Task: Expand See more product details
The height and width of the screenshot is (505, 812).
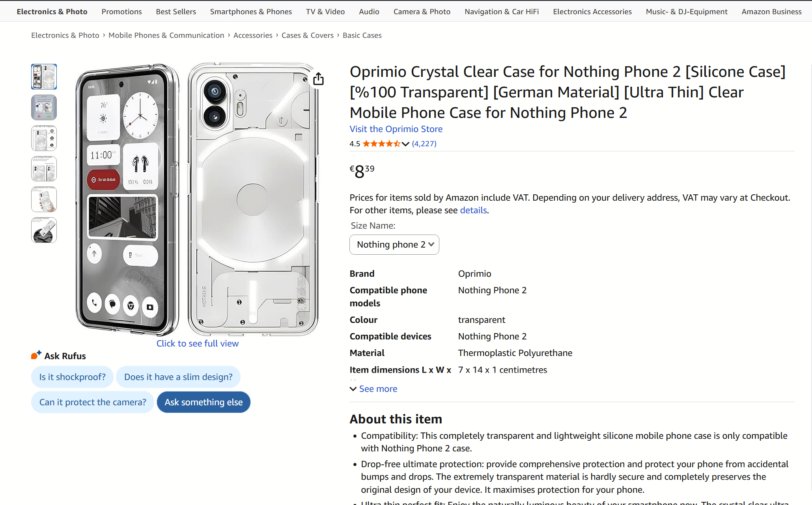Action: [x=373, y=389]
